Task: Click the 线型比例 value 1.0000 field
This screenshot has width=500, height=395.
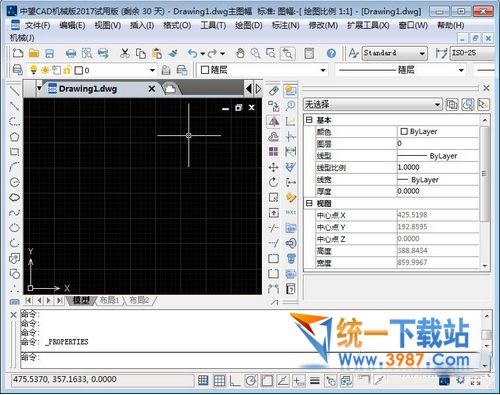Action: [438, 167]
